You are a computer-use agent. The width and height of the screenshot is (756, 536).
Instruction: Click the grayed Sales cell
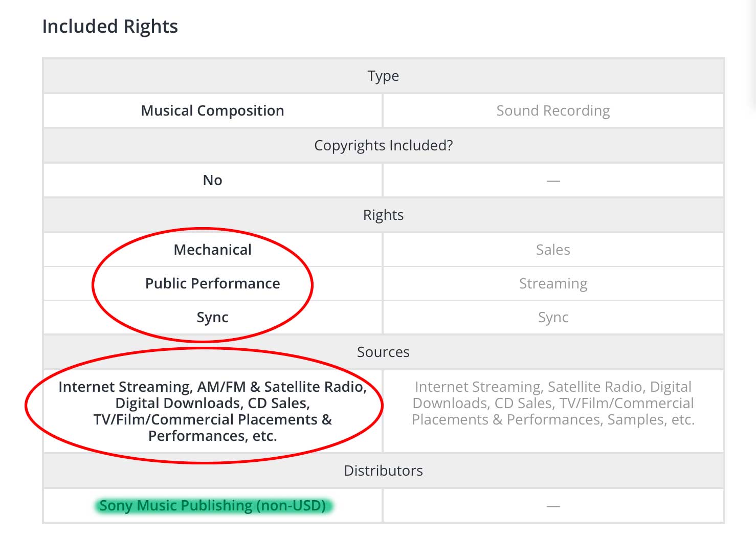tap(553, 250)
